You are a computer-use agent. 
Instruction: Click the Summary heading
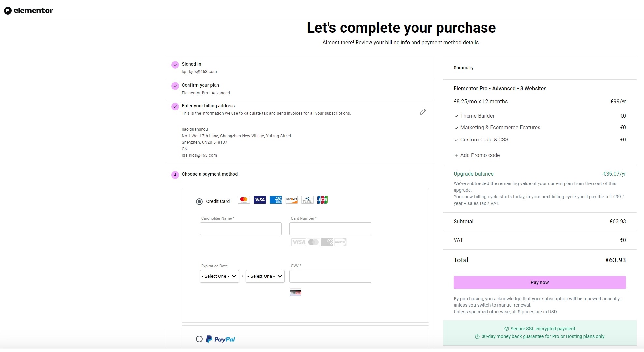[464, 68]
